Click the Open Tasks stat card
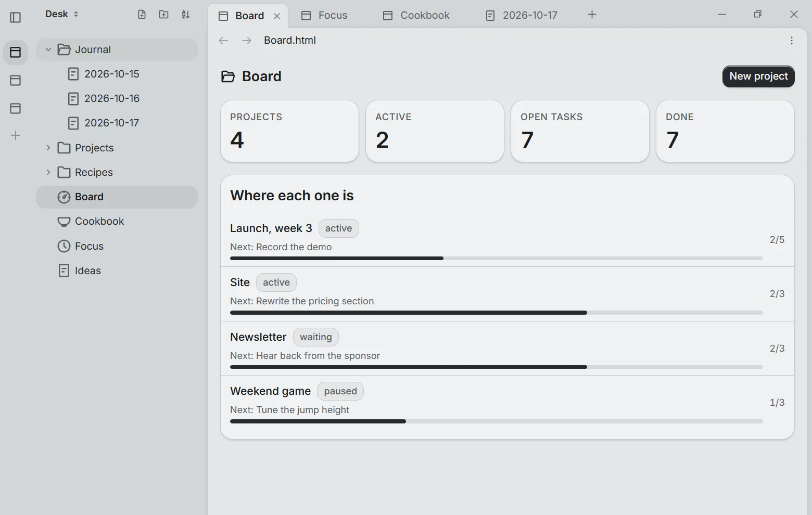The width and height of the screenshot is (812, 515). point(580,131)
